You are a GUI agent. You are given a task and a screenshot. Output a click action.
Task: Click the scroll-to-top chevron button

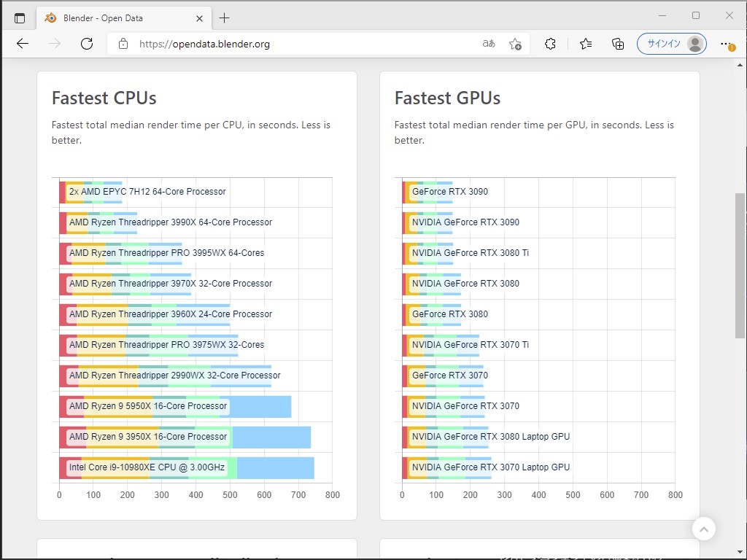click(703, 529)
